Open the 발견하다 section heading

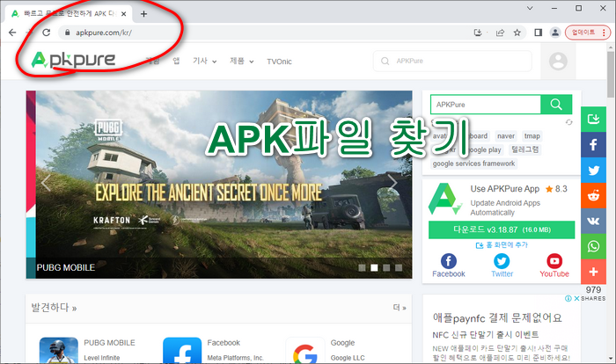tap(54, 308)
